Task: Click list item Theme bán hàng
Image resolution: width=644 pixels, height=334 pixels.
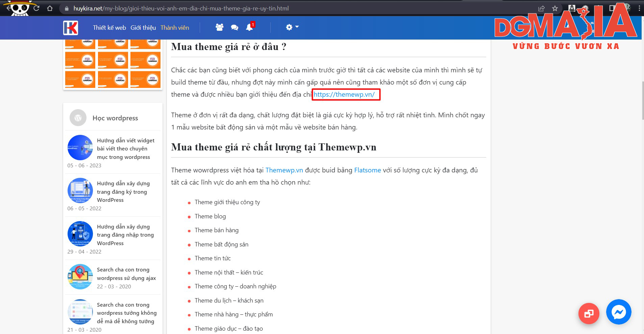Action: [217, 230]
